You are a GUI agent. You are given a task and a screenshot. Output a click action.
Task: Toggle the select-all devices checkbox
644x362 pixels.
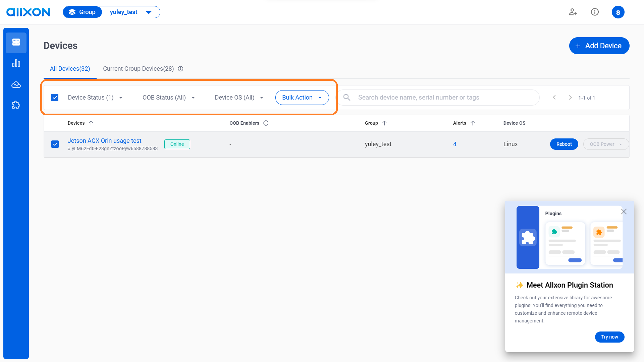55,98
